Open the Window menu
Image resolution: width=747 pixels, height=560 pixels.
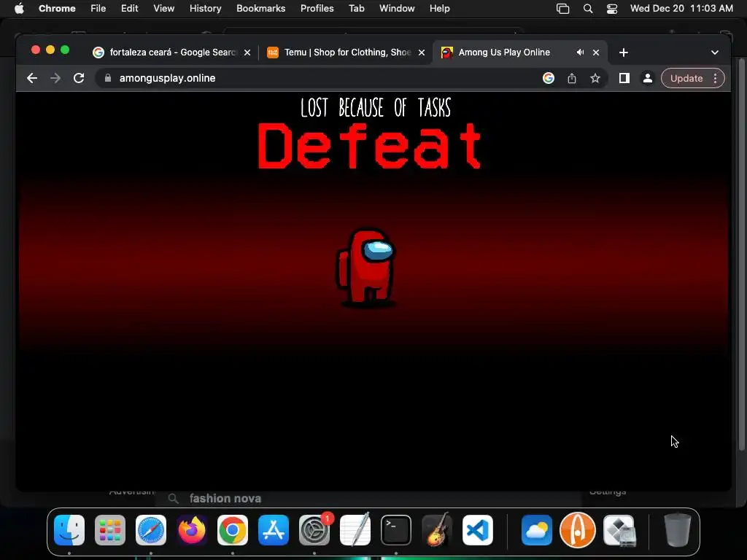click(397, 9)
